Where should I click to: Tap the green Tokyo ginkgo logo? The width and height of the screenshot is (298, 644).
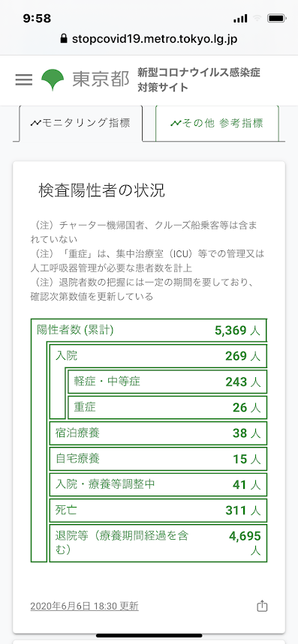[53, 79]
